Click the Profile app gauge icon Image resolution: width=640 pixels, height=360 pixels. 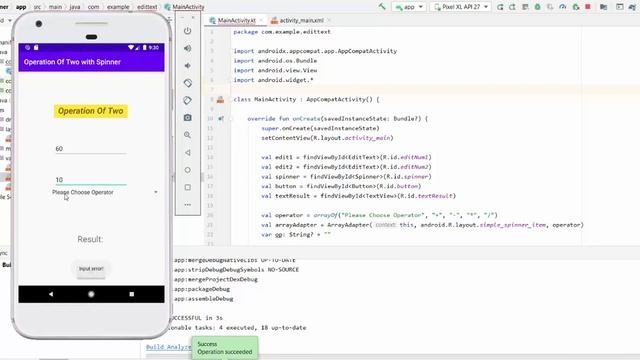tap(562, 7)
